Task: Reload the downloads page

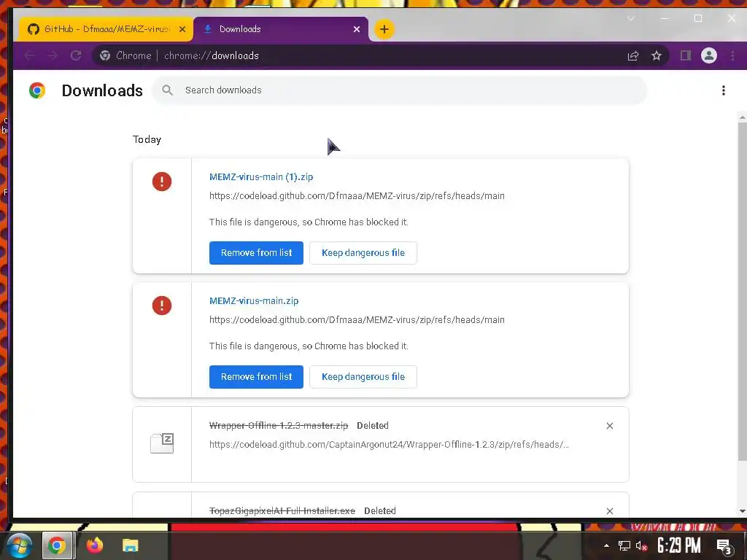Action: (76, 55)
